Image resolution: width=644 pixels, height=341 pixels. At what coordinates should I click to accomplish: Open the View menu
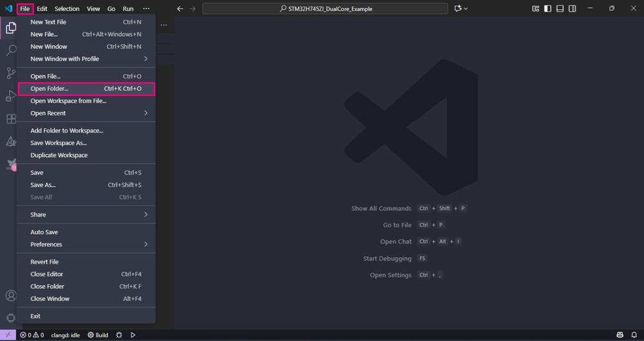click(x=93, y=8)
